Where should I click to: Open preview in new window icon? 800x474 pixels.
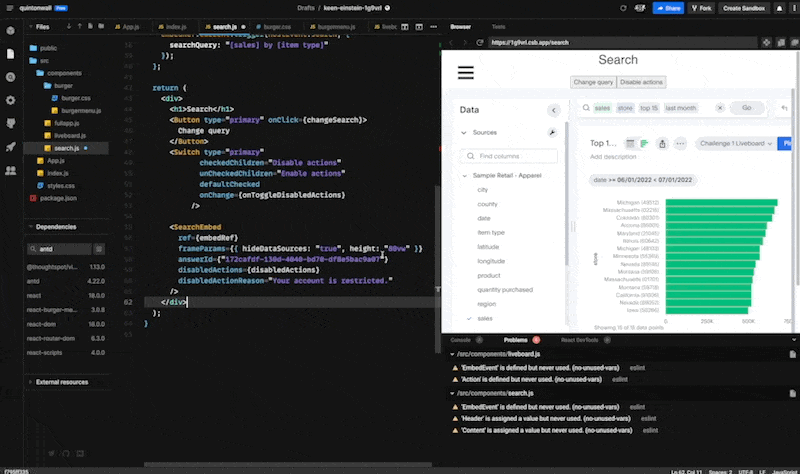click(794, 43)
